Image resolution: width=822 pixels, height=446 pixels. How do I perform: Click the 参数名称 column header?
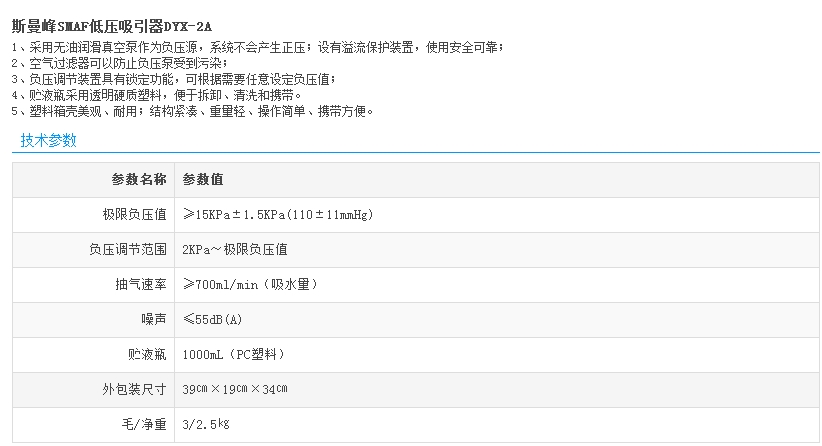(x=138, y=180)
